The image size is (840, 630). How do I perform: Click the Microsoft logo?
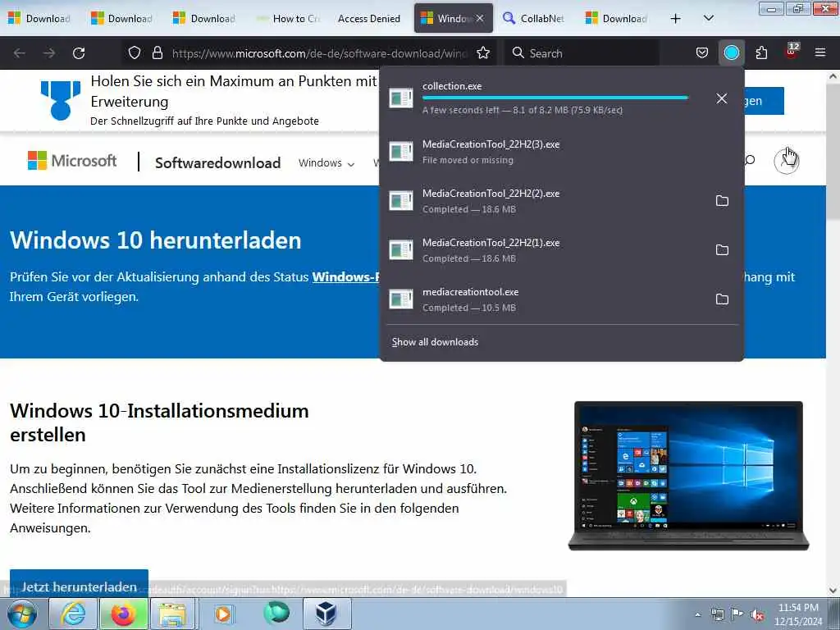click(72, 161)
